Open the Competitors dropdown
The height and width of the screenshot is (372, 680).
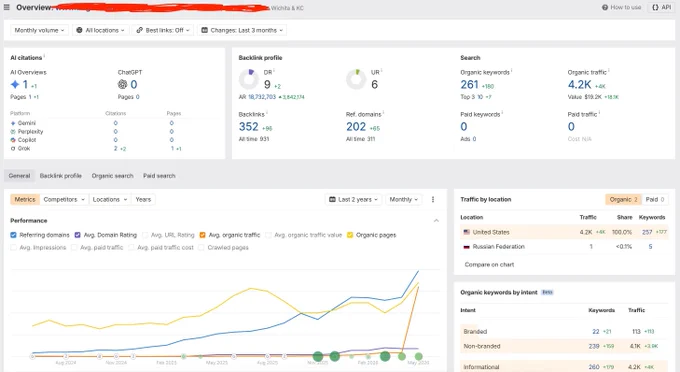(x=64, y=199)
